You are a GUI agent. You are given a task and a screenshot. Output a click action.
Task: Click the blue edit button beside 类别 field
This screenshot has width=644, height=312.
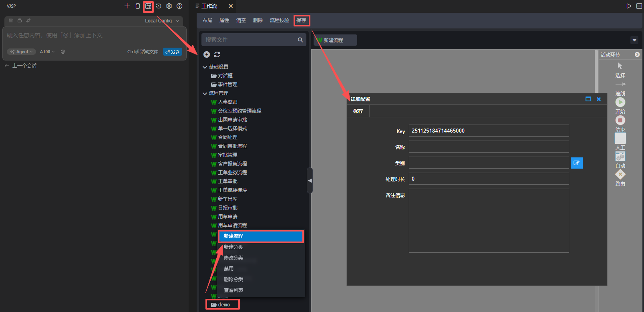click(x=576, y=163)
